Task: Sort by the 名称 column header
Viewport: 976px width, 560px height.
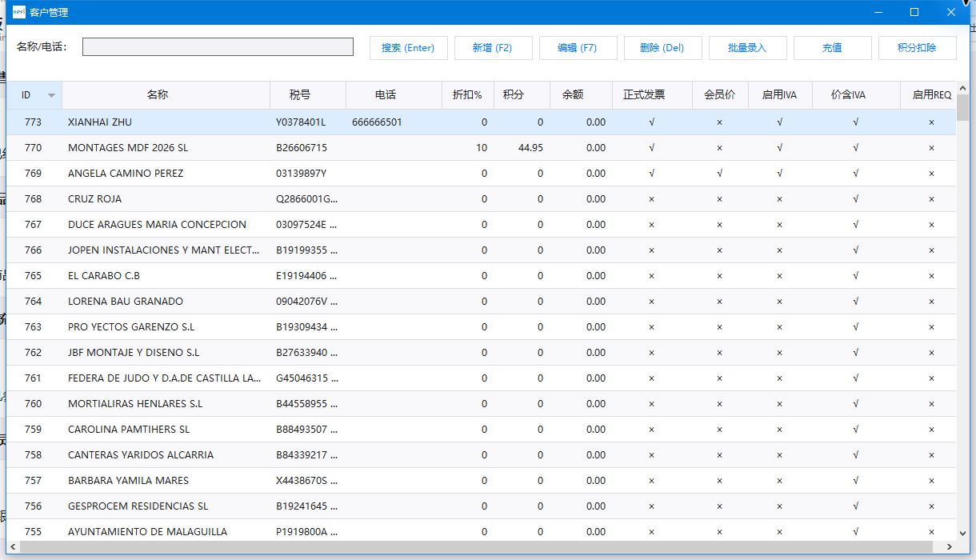Action: tap(166, 95)
